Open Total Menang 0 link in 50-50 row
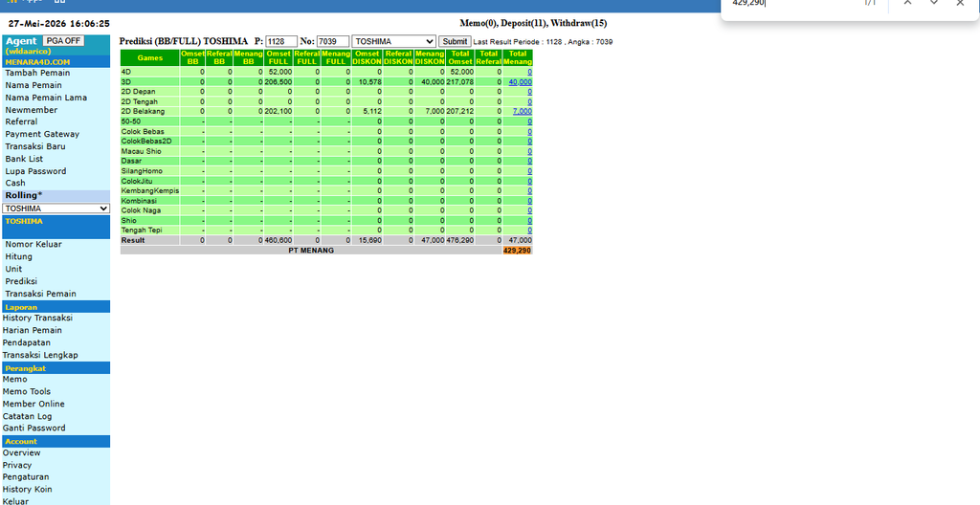Viewport: 980px width, 505px height. pos(530,121)
